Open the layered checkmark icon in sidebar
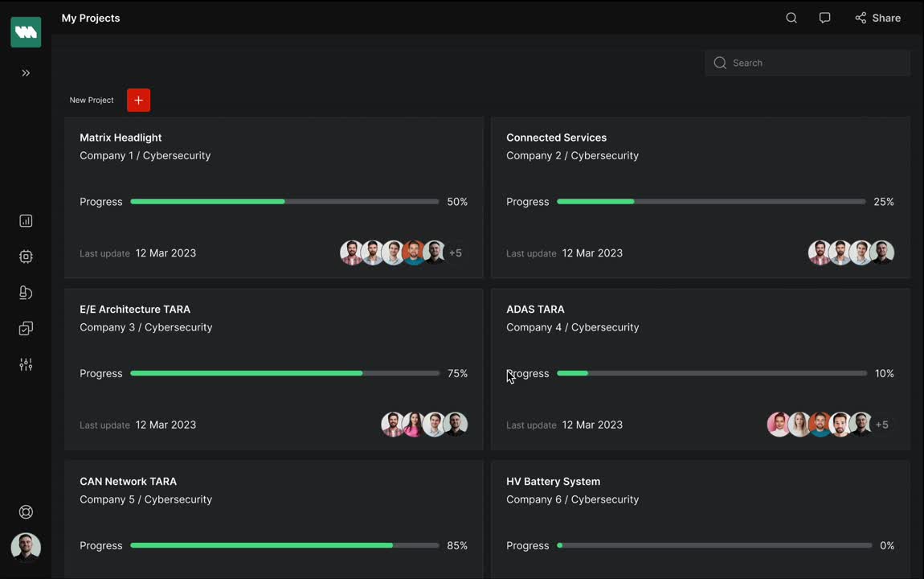Viewport: 924px width, 579px height. [x=26, y=328]
